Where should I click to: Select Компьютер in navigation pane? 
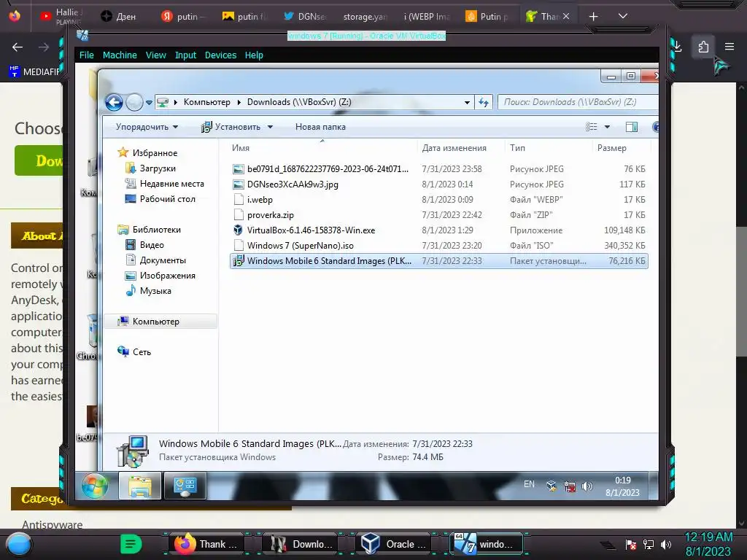click(x=160, y=322)
